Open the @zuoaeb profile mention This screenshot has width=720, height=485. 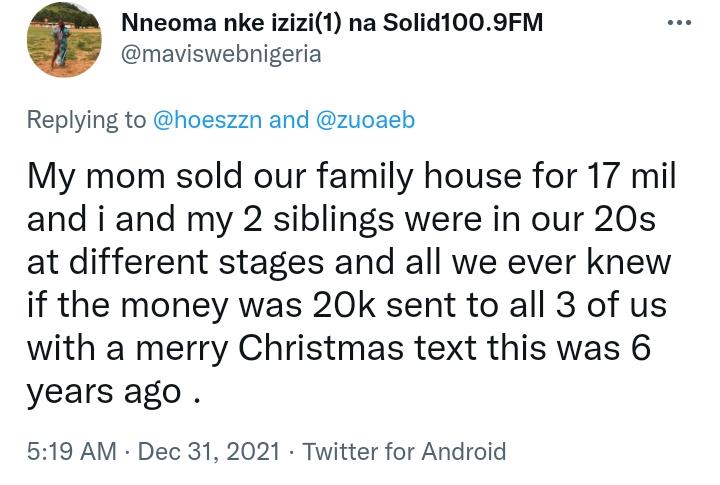point(366,120)
